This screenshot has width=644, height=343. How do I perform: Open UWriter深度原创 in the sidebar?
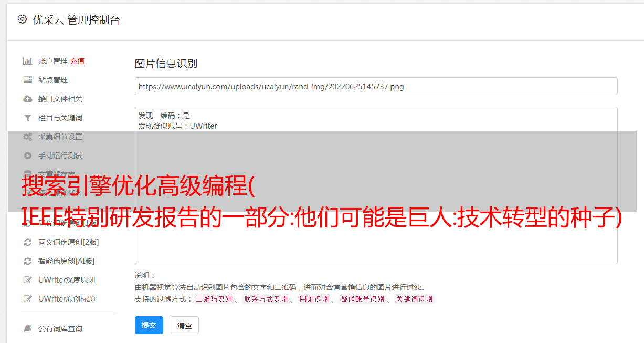click(x=67, y=280)
